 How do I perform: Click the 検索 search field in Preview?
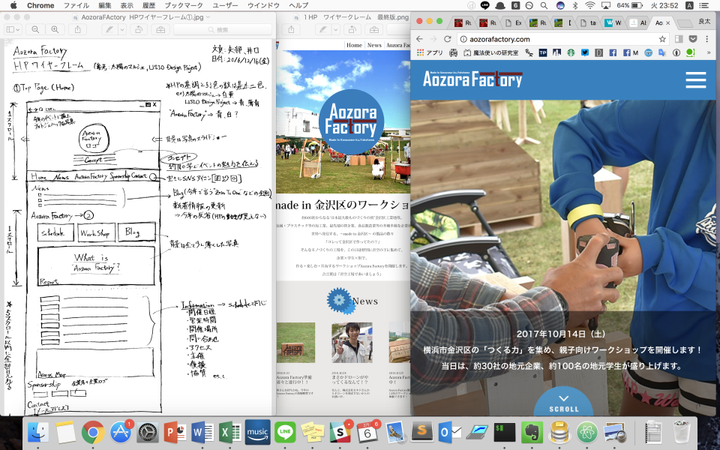click(222, 29)
